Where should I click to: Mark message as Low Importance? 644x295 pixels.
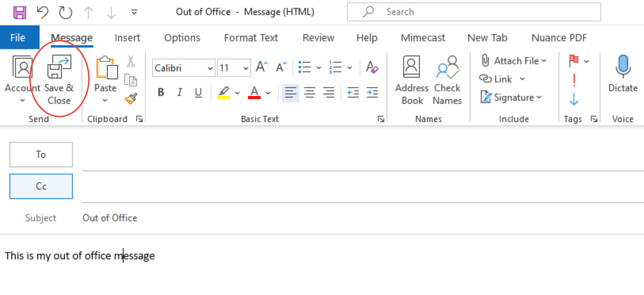(x=574, y=99)
